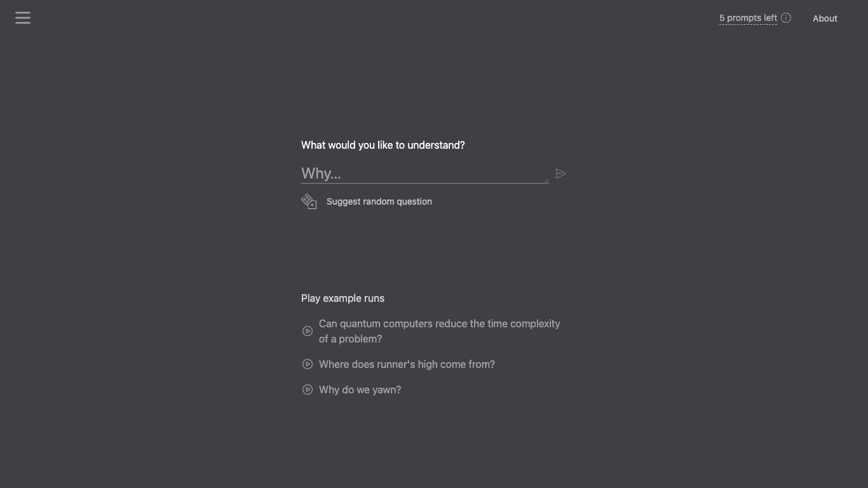The width and height of the screenshot is (868, 488).
Task: Open 'Can quantum computers reduce the time complexity' example
Action: tap(440, 331)
